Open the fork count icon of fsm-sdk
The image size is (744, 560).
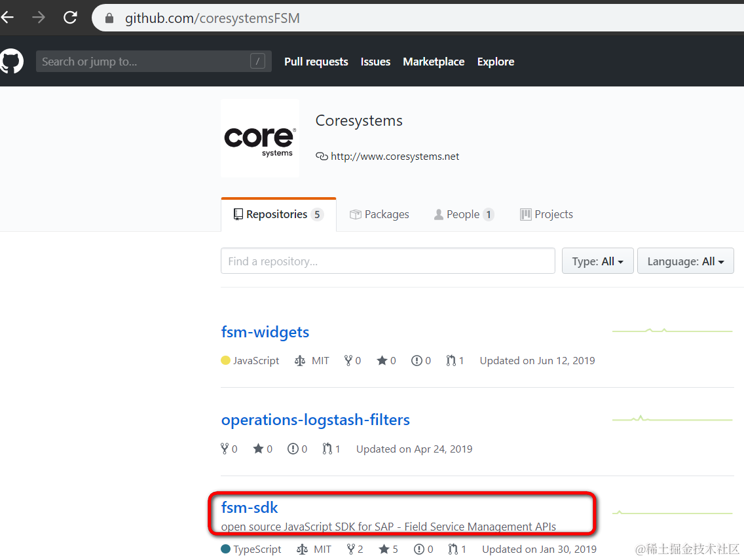click(x=350, y=549)
